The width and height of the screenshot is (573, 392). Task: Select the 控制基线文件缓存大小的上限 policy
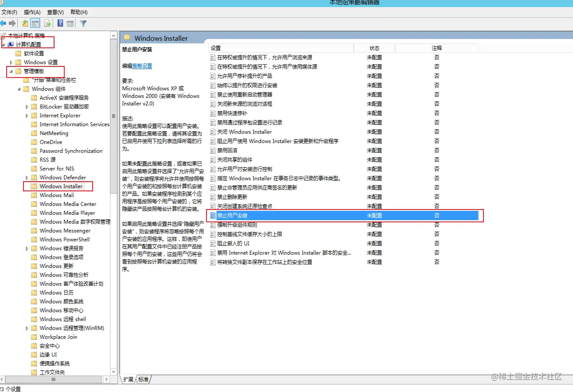coord(249,234)
